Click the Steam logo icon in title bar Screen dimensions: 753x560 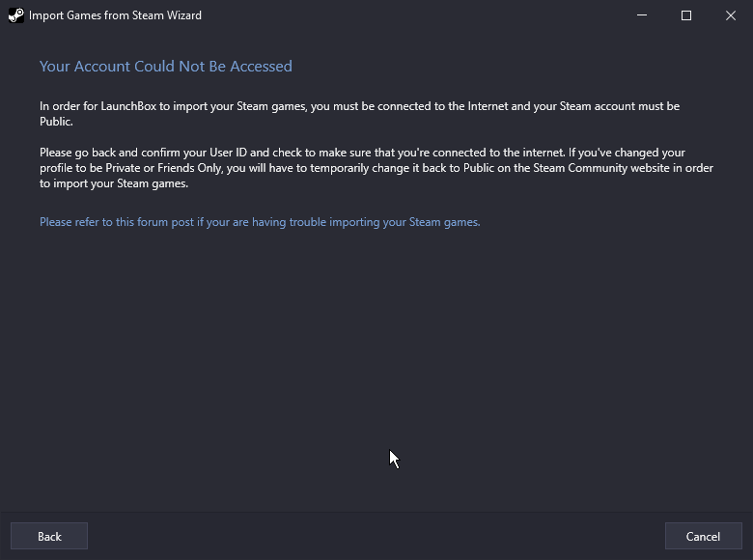pyautogui.click(x=15, y=15)
